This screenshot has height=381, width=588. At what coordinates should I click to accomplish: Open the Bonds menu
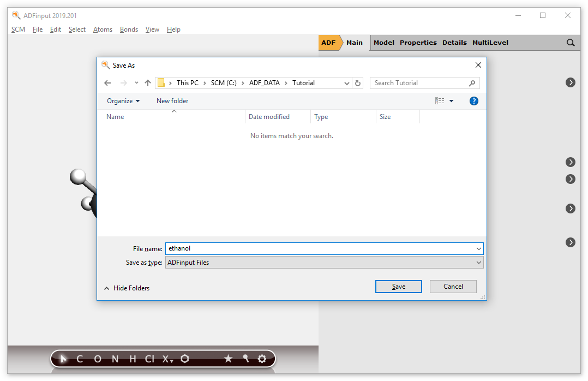tap(129, 29)
